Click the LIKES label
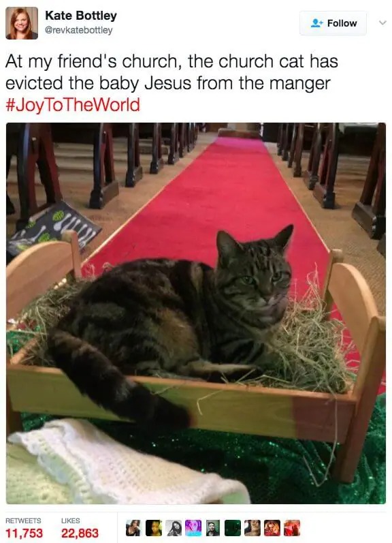This screenshot has height=543, width=392. click(71, 521)
